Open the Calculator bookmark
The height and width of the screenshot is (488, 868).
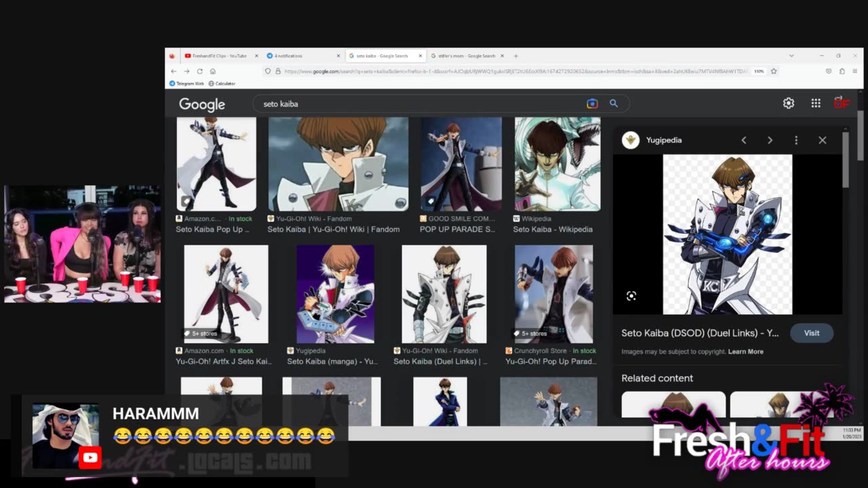click(222, 83)
